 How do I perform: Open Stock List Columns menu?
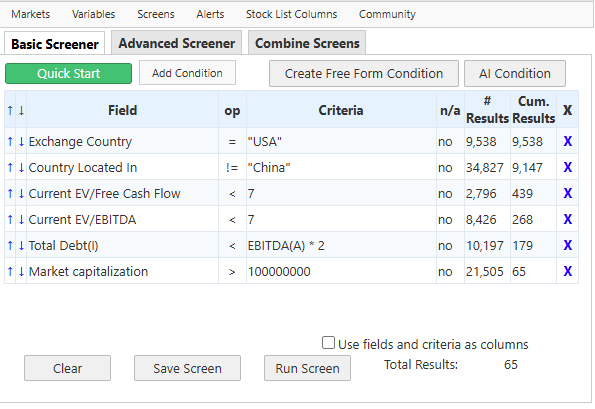[x=291, y=14]
